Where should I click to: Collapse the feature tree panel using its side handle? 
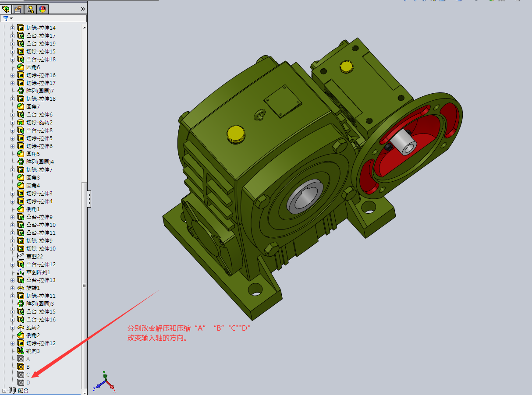tap(89, 199)
